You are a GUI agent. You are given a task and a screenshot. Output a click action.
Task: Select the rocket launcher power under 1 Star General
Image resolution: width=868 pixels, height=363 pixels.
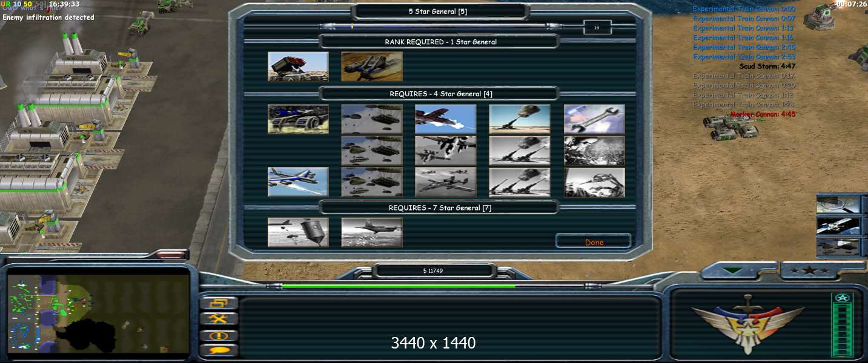(x=298, y=67)
